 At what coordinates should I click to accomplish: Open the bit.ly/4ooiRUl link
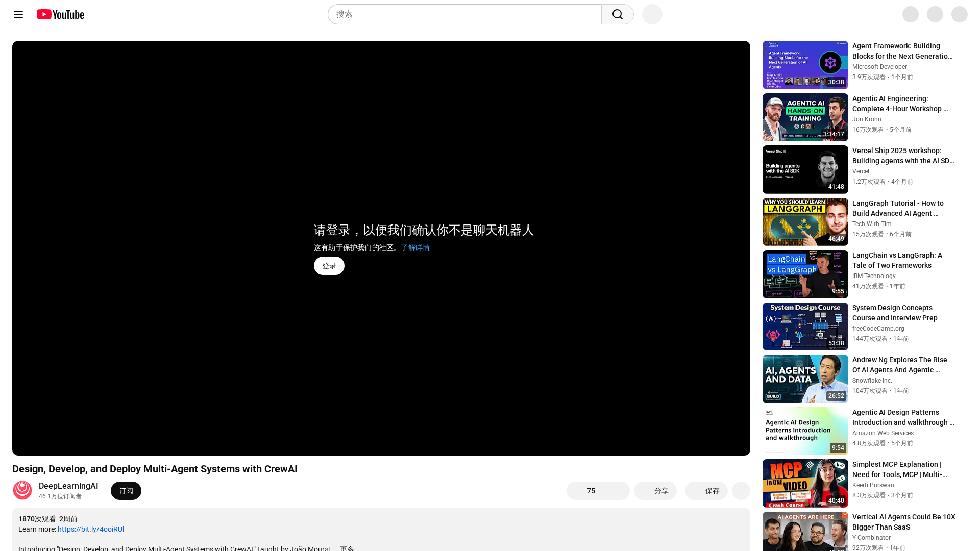point(91,529)
